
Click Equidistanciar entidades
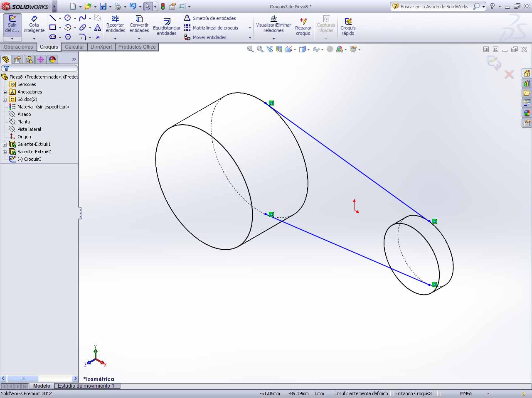[167, 27]
